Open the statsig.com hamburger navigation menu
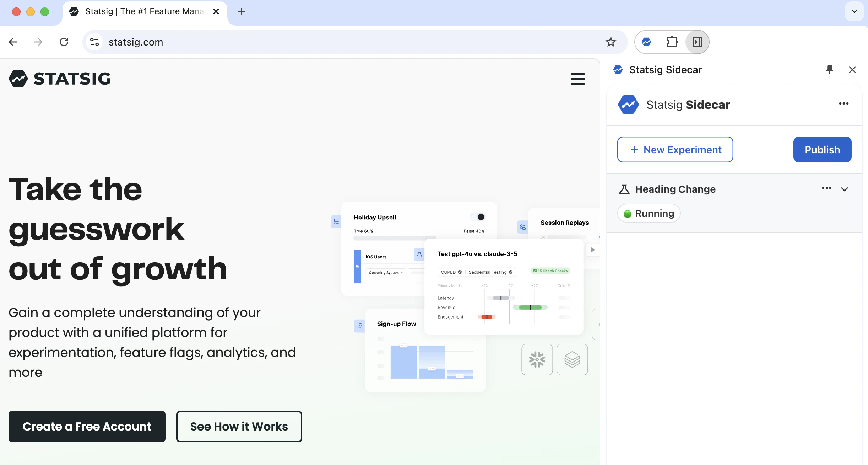The height and width of the screenshot is (465, 868). click(577, 79)
